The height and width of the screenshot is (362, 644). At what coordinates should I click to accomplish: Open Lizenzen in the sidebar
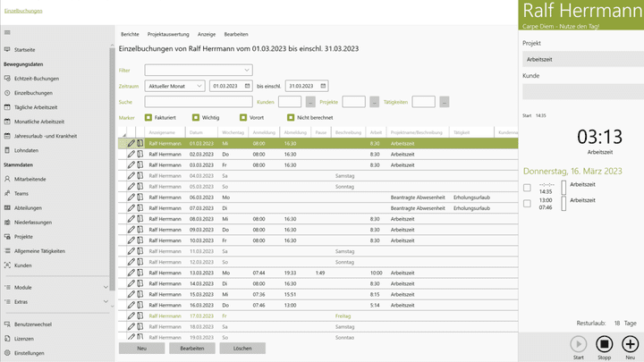[24, 339]
